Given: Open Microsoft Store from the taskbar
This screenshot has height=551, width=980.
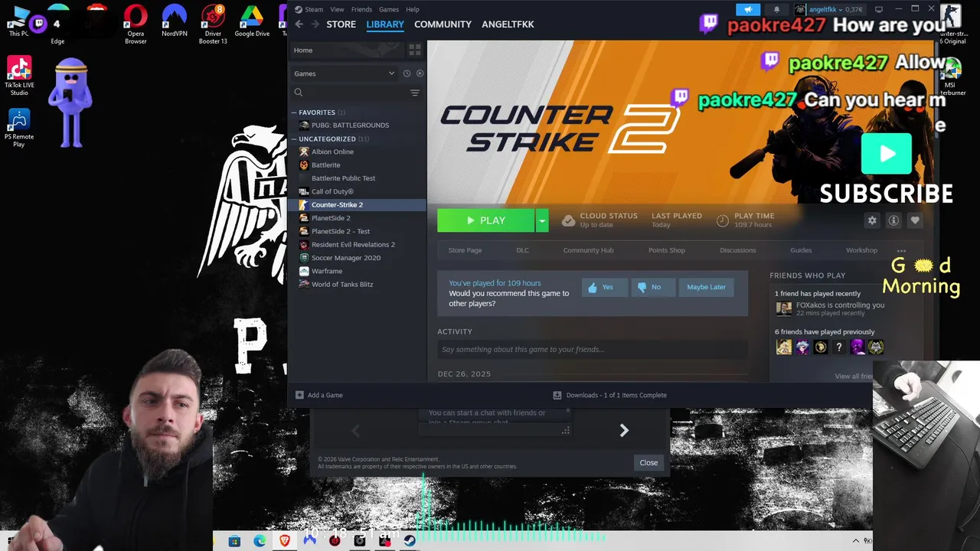Looking at the screenshot, I should (x=234, y=541).
